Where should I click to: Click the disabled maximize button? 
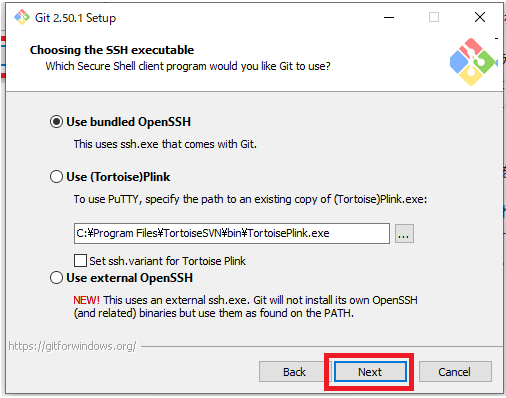click(434, 17)
